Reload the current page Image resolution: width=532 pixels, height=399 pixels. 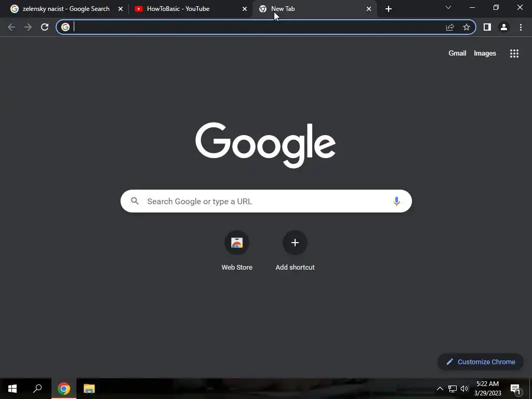pyautogui.click(x=45, y=27)
